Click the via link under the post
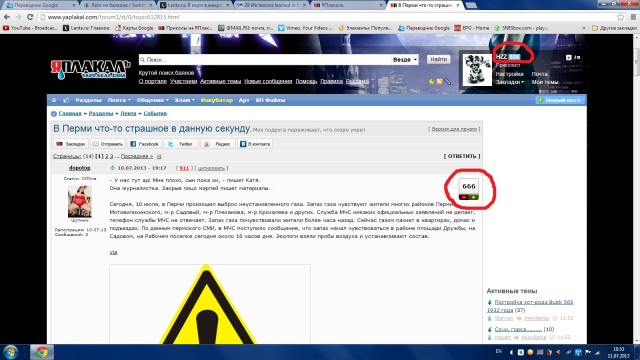 coord(113,252)
